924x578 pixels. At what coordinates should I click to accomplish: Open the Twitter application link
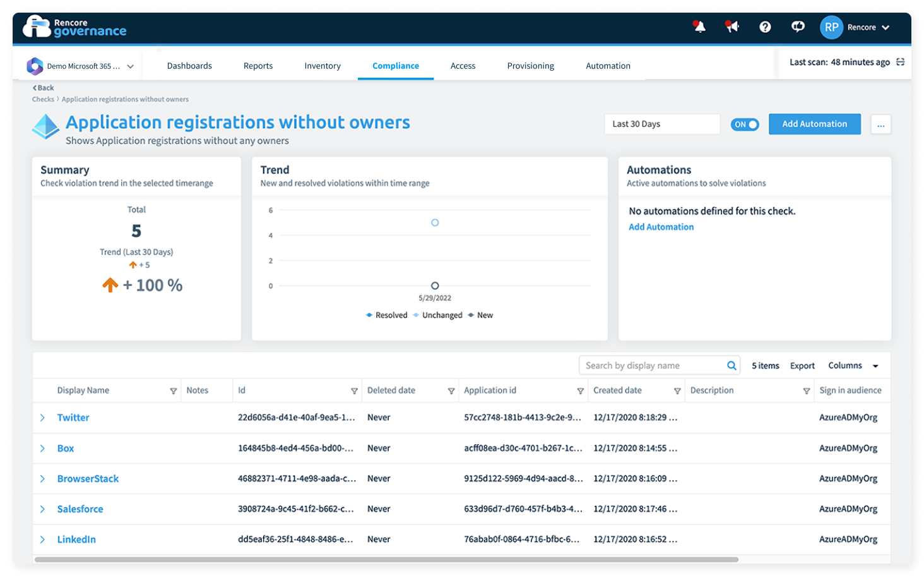73,418
